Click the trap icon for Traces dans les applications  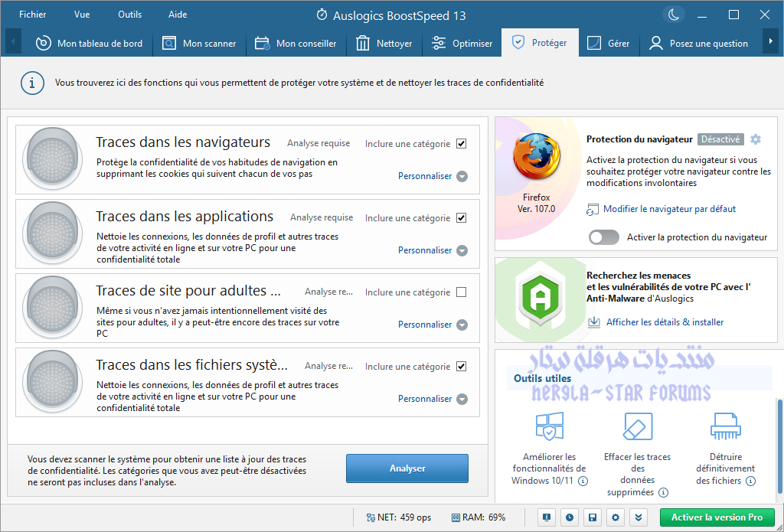pyautogui.click(x=53, y=233)
